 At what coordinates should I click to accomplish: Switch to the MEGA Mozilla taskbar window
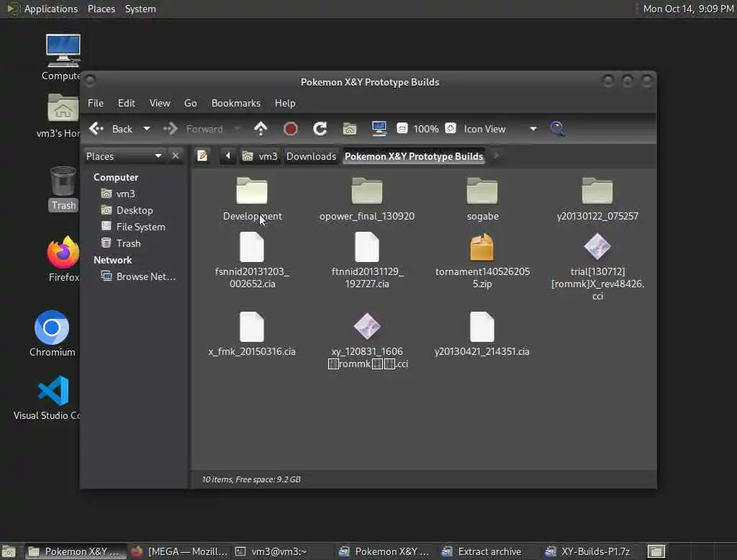pos(179,551)
